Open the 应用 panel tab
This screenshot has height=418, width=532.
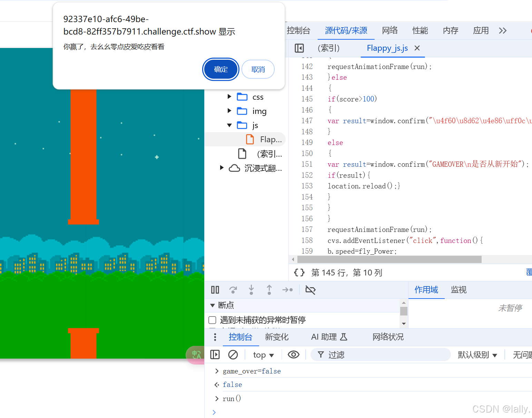tap(481, 30)
